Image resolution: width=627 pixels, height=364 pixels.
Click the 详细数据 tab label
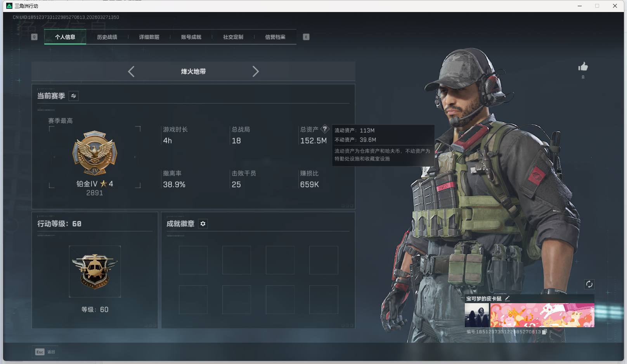(149, 37)
